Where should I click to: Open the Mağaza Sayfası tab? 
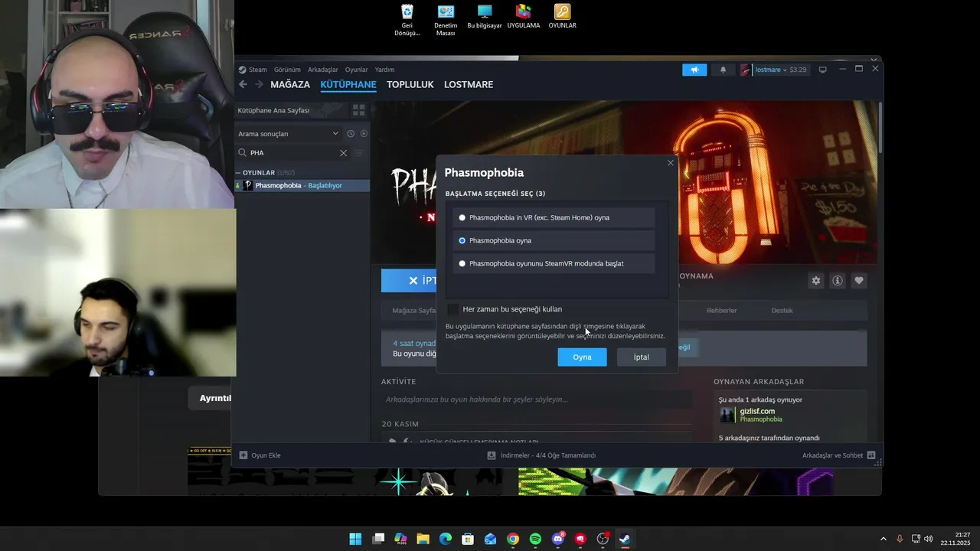pyautogui.click(x=413, y=311)
